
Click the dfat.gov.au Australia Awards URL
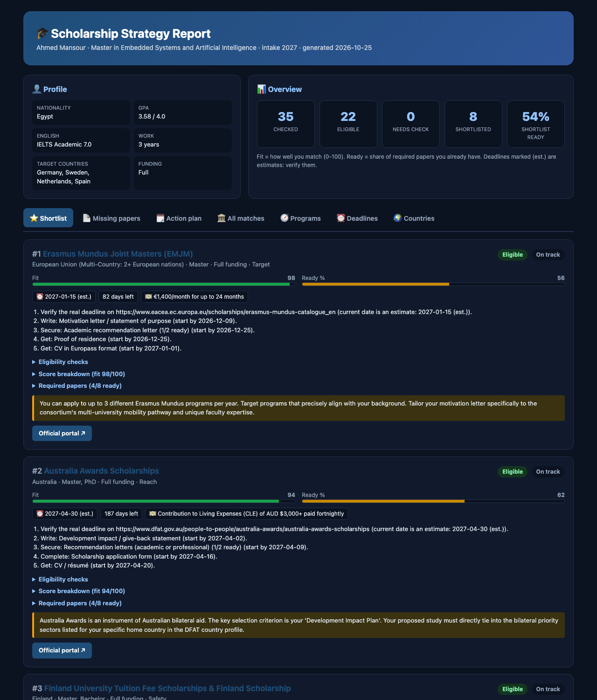243,529
